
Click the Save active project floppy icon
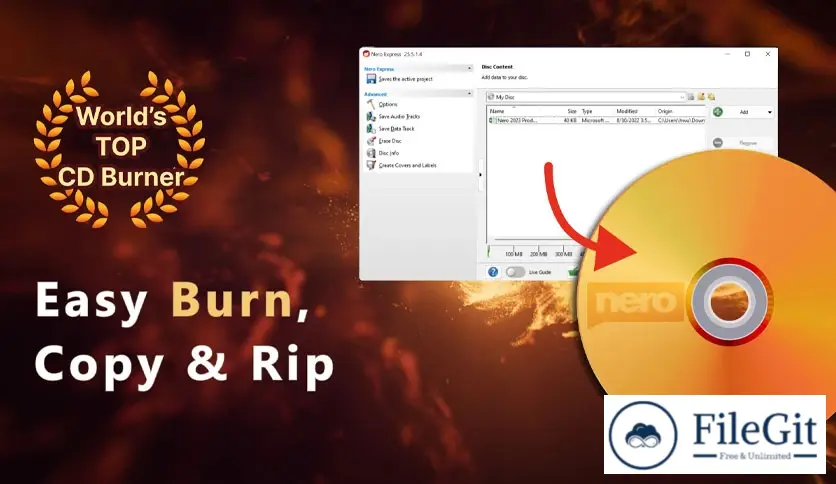371,79
